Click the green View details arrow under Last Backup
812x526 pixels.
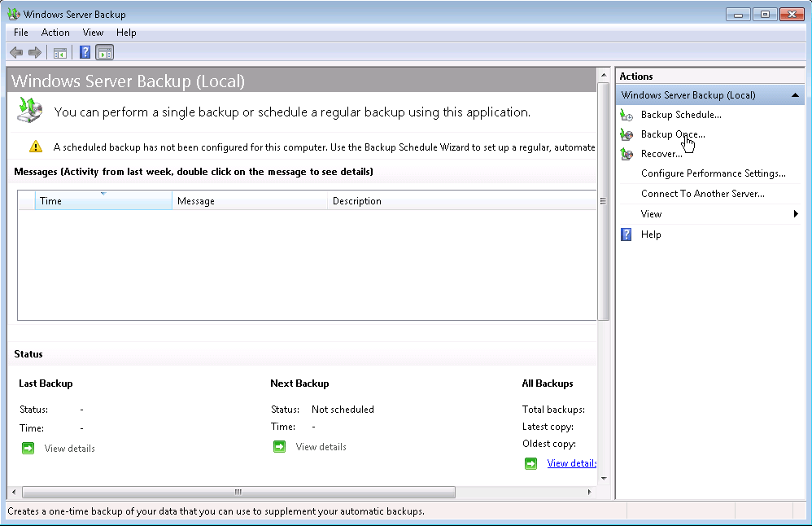pos(26,447)
